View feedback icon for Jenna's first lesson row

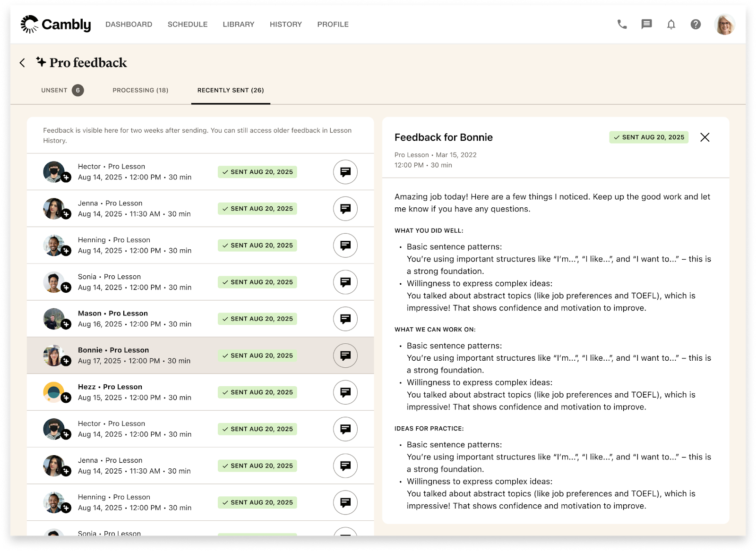345,209
